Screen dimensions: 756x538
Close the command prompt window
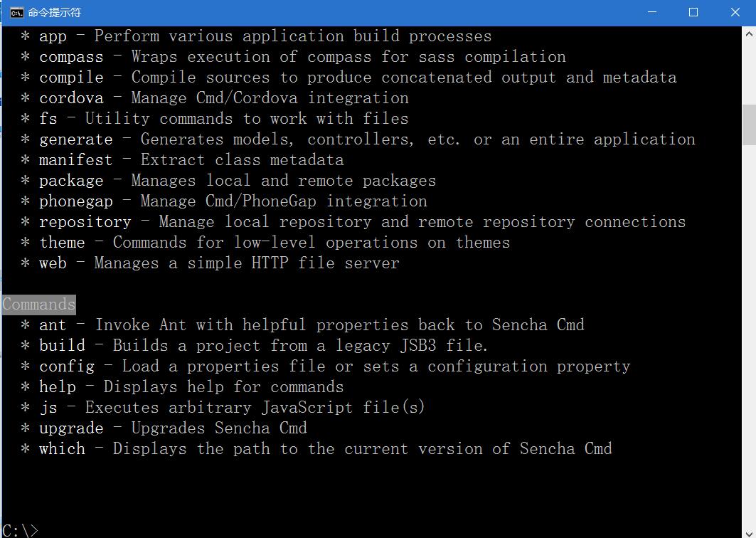tap(735, 13)
